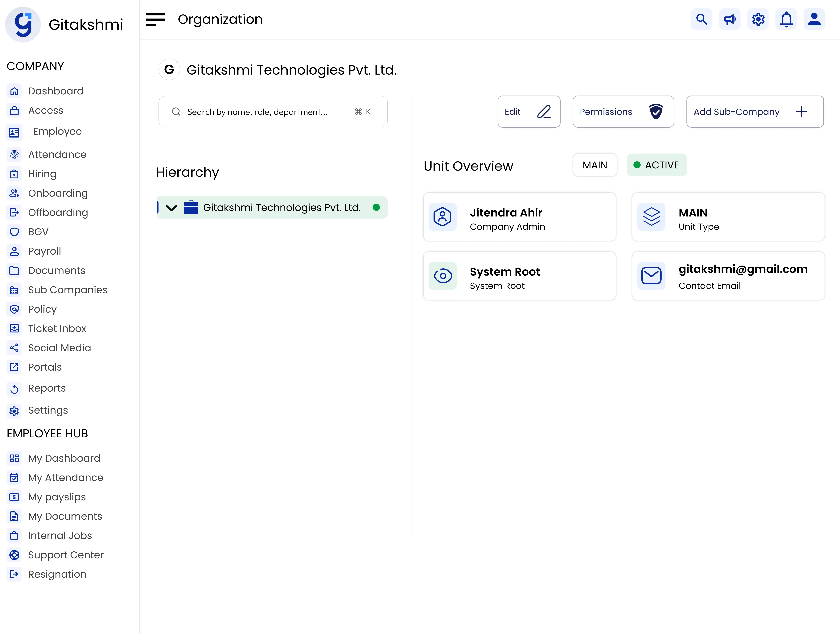Screen dimensions: 840x634
Task: Click the Hierarchy heading
Action: point(187,172)
